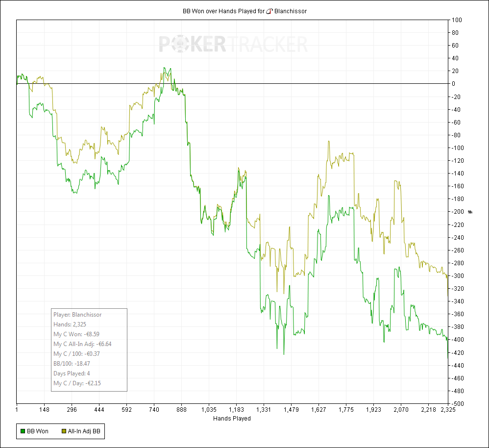The image size is (489, 448).
Task: Click the x-axis tick label 444
Action: click(x=99, y=409)
